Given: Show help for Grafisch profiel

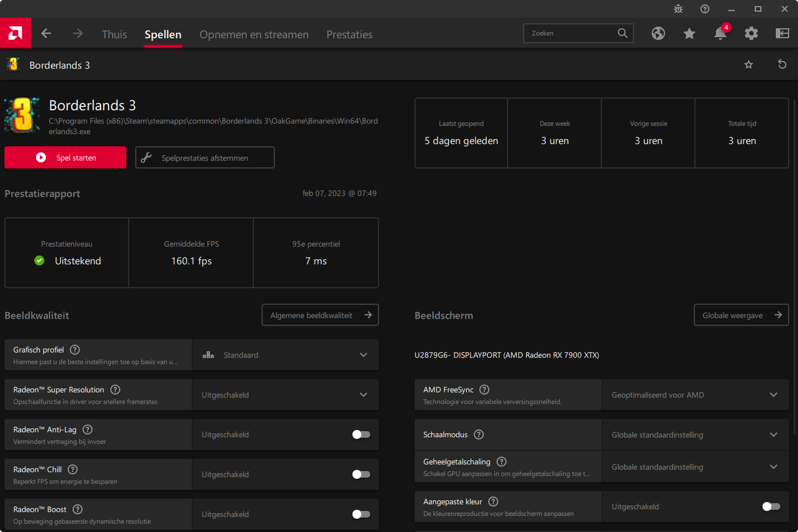Looking at the screenshot, I should click(x=75, y=350).
